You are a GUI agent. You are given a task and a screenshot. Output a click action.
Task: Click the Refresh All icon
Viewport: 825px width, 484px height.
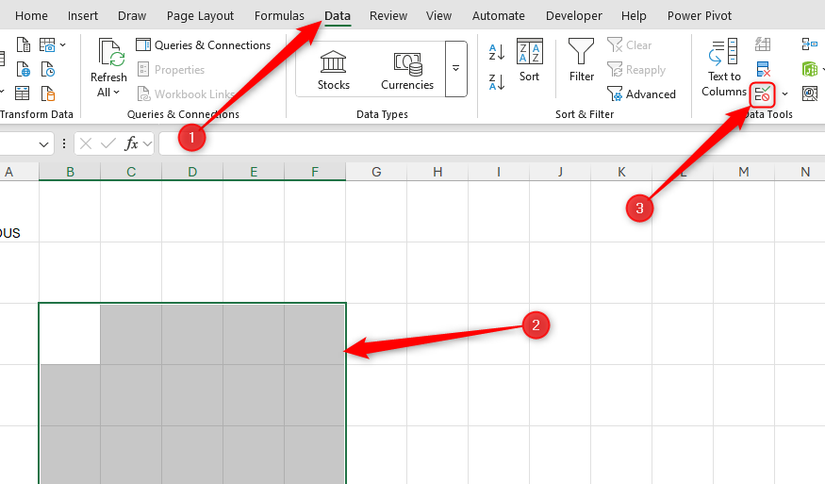click(110, 54)
